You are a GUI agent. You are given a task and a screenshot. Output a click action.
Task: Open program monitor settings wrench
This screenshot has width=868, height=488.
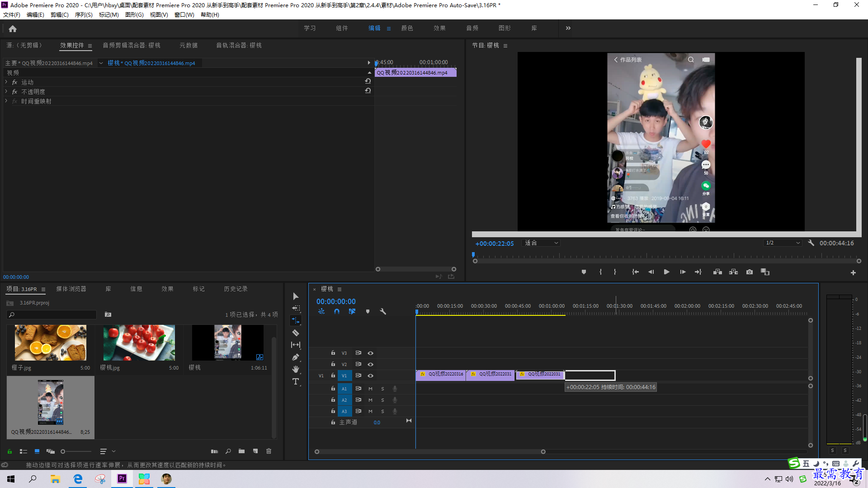pyautogui.click(x=811, y=243)
